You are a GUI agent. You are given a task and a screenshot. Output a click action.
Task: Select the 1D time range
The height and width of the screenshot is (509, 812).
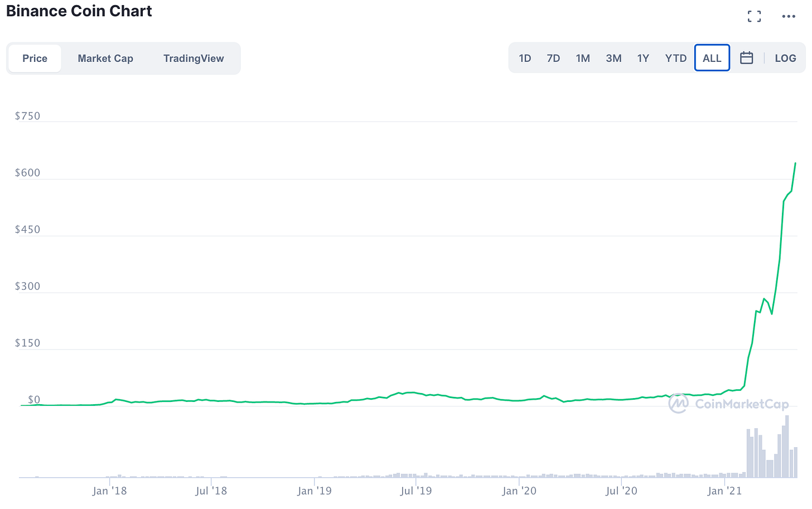pos(525,58)
